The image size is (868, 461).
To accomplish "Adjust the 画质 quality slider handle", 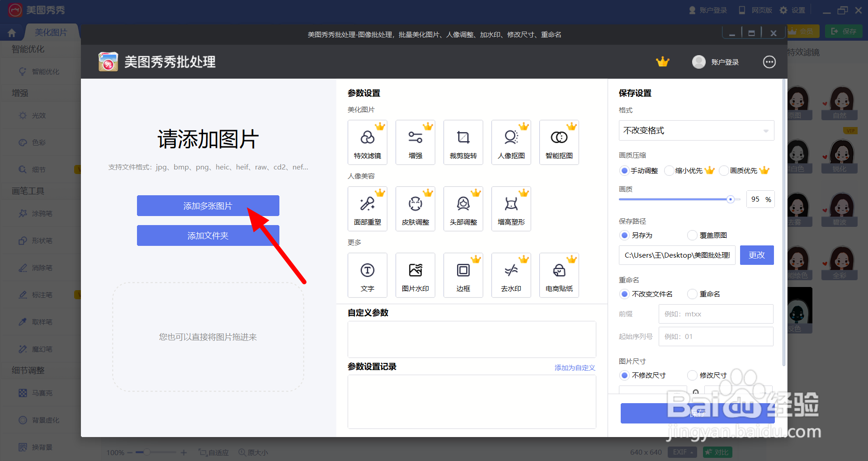I will 730,199.
